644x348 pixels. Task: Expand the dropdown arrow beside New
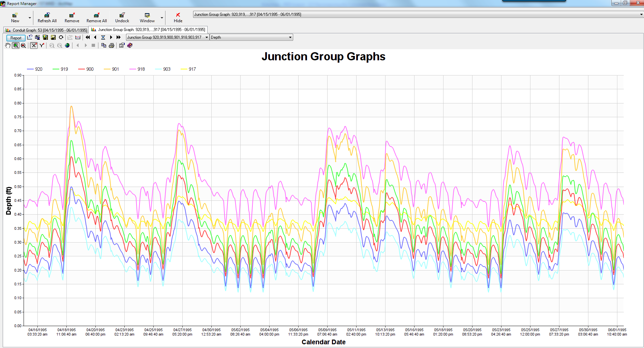(30, 18)
